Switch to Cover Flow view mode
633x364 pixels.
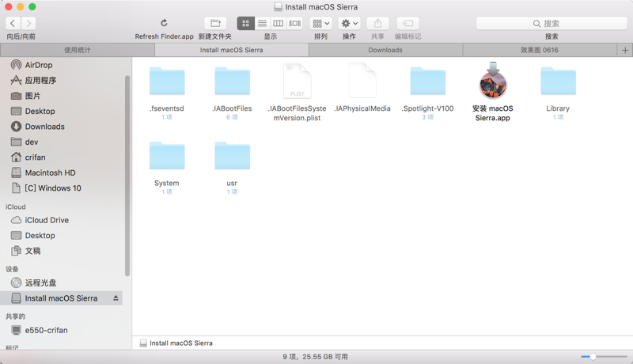click(x=294, y=24)
